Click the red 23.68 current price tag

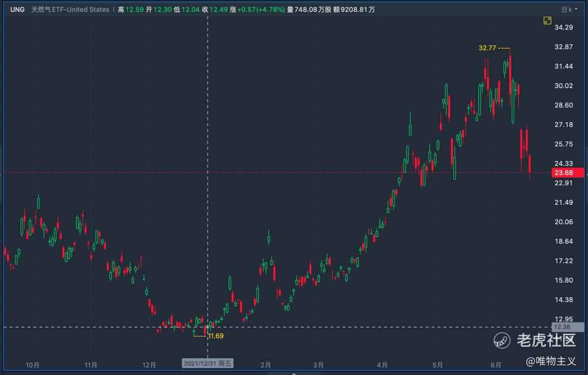point(567,173)
